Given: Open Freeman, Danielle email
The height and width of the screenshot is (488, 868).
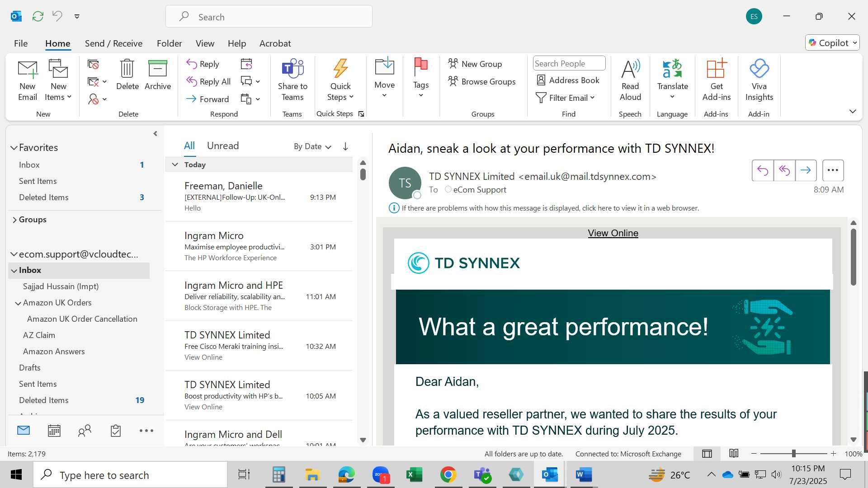Looking at the screenshot, I should (259, 197).
